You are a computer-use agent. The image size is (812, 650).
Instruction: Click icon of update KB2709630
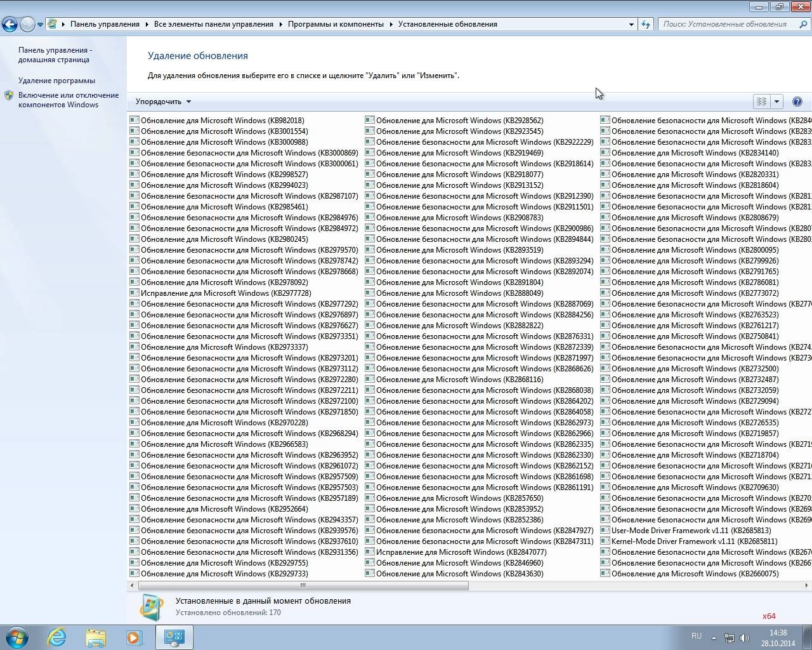coord(605,487)
